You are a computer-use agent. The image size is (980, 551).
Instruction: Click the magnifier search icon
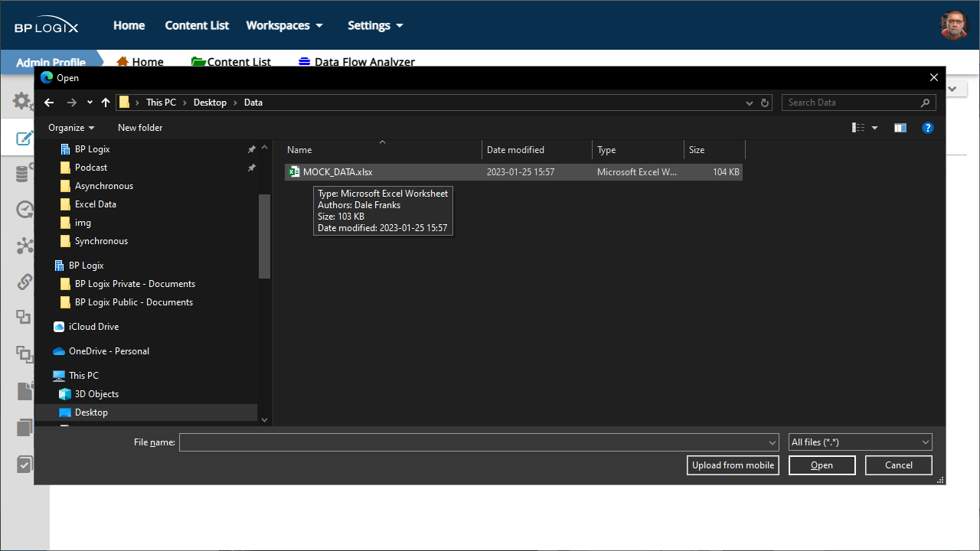click(926, 103)
